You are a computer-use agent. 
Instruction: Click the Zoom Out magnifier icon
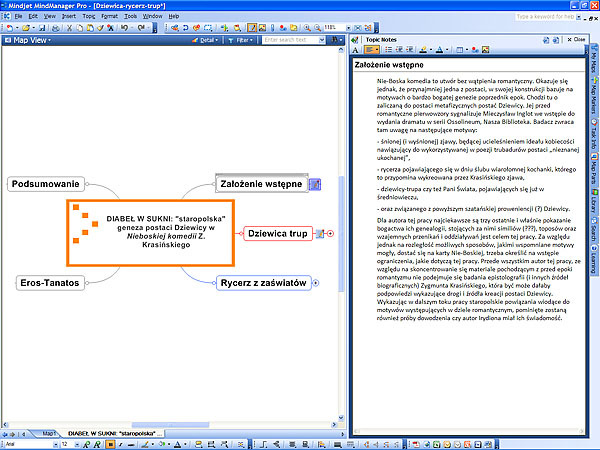[318, 28]
